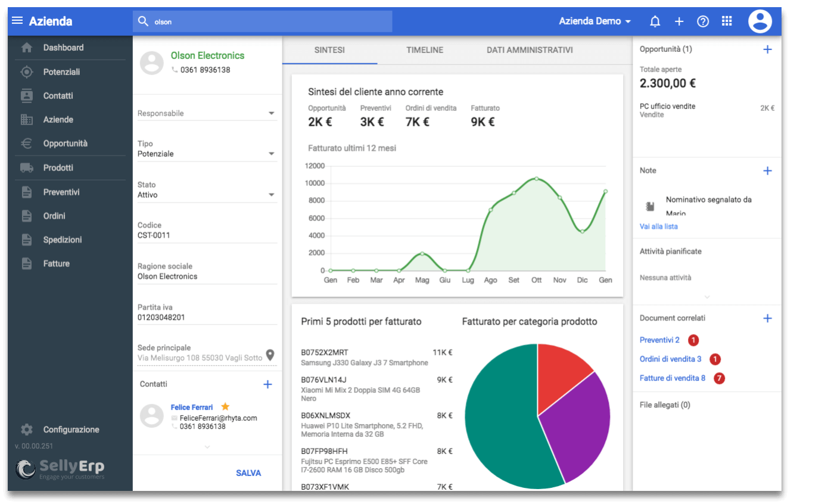Click the SALVA button

pyautogui.click(x=248, y=473)
